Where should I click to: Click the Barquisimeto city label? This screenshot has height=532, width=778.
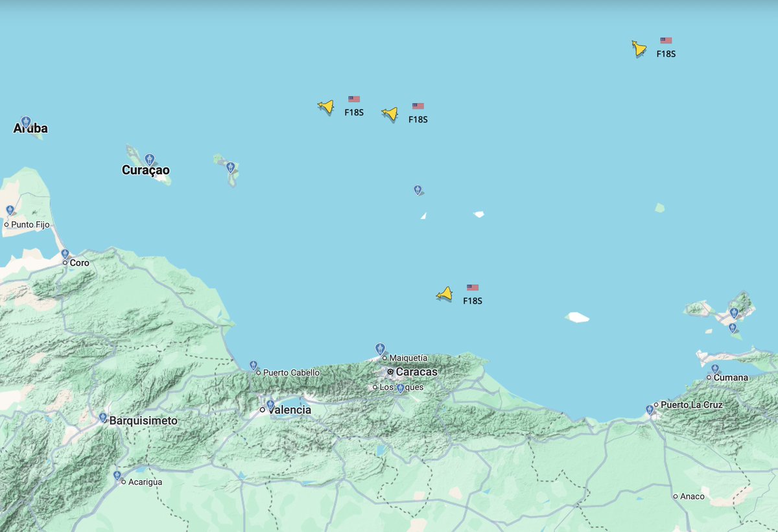pyautogui.click(x=143, y=421)
